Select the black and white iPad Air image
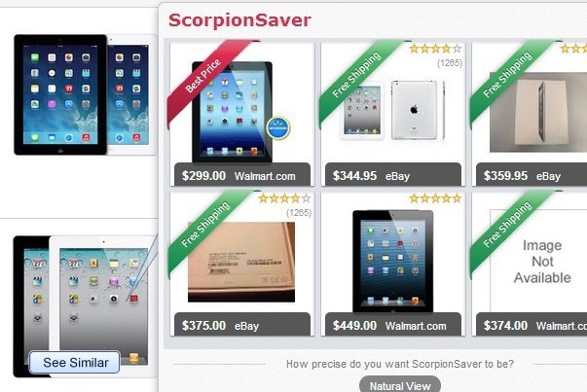 (85, 94)
